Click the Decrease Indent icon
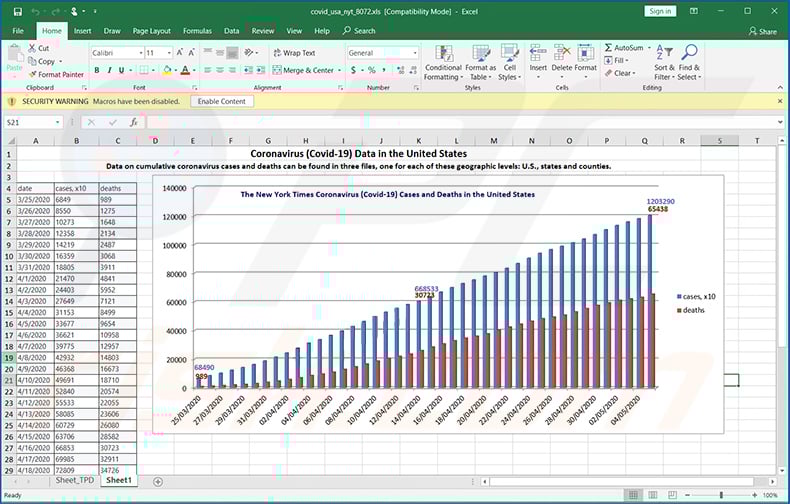790x504 pixels. (x=248, y=70)
